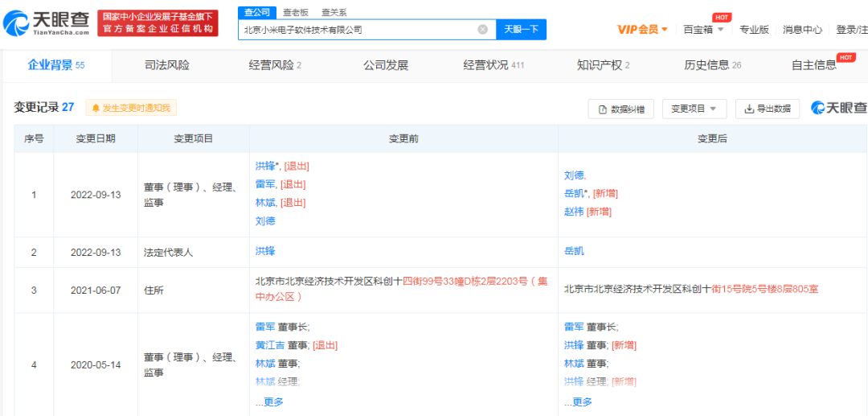
Task: Switch to the 历史信息 tab
Action: [713, 65]
